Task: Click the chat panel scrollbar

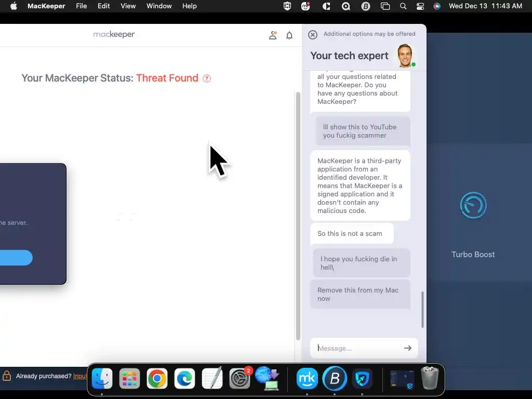Action: [x=422, y=310]
